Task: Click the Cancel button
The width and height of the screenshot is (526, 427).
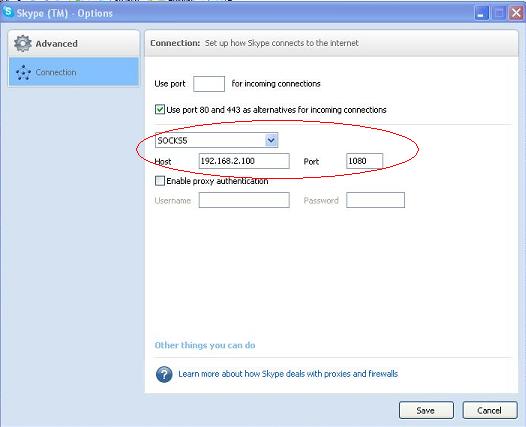Action: point(490,410)
